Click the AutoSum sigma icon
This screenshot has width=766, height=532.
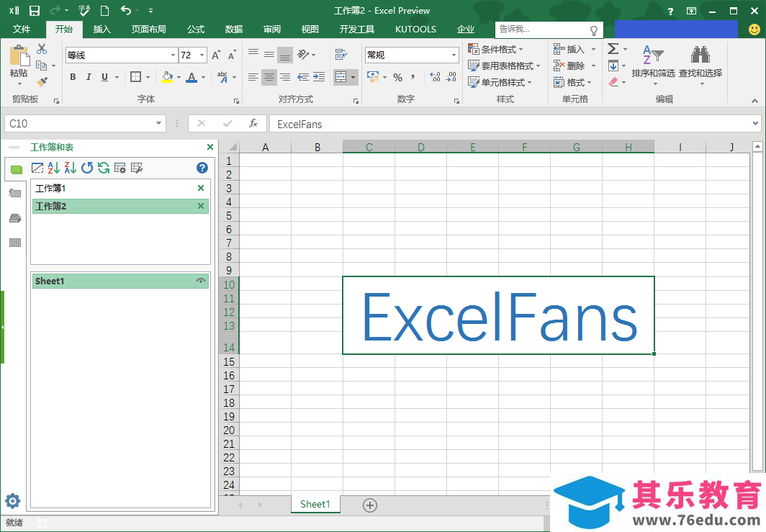613,49
